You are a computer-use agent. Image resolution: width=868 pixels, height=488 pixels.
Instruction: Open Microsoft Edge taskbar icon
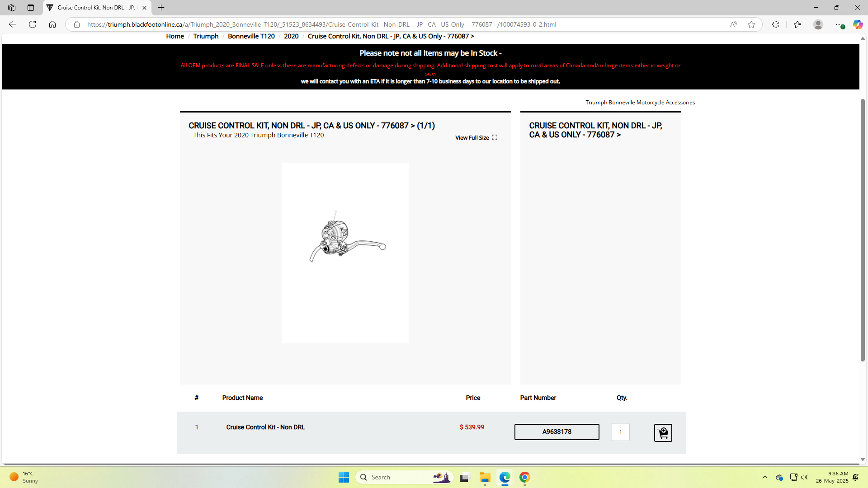(x=505, y=477)
